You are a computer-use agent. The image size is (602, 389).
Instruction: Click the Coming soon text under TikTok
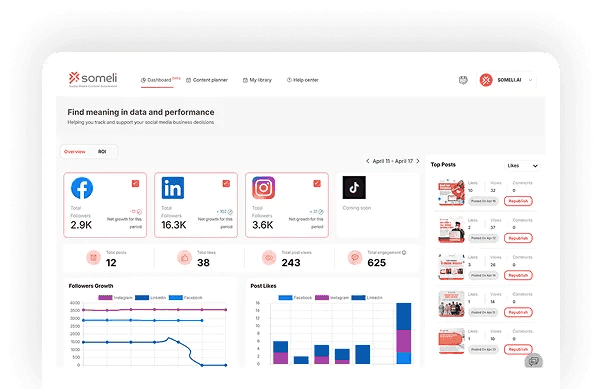357,208
